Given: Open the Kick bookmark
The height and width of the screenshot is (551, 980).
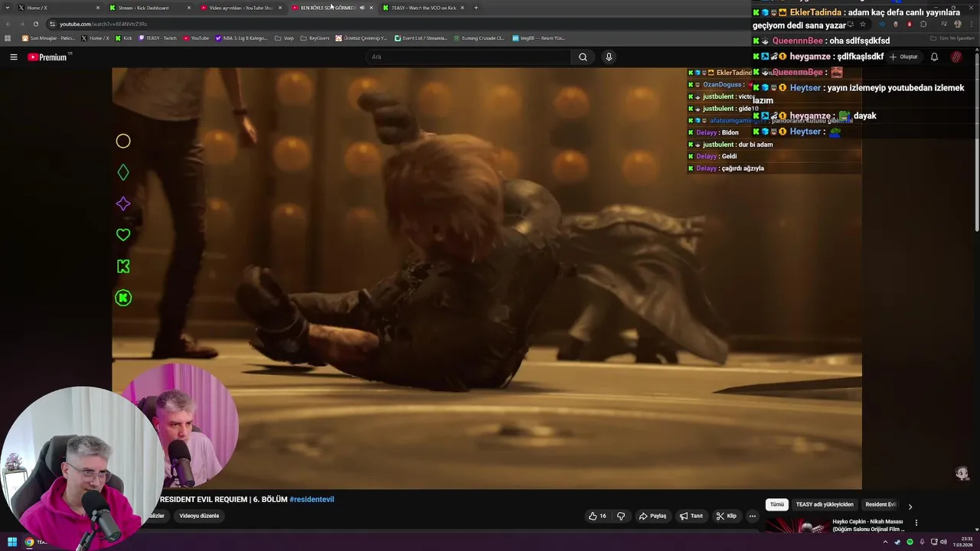Looking at the screenshot, I should (123, 37).
